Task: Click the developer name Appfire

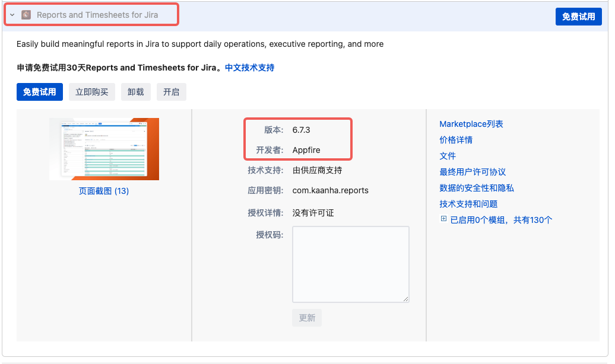Action: (x=306, y=150)
